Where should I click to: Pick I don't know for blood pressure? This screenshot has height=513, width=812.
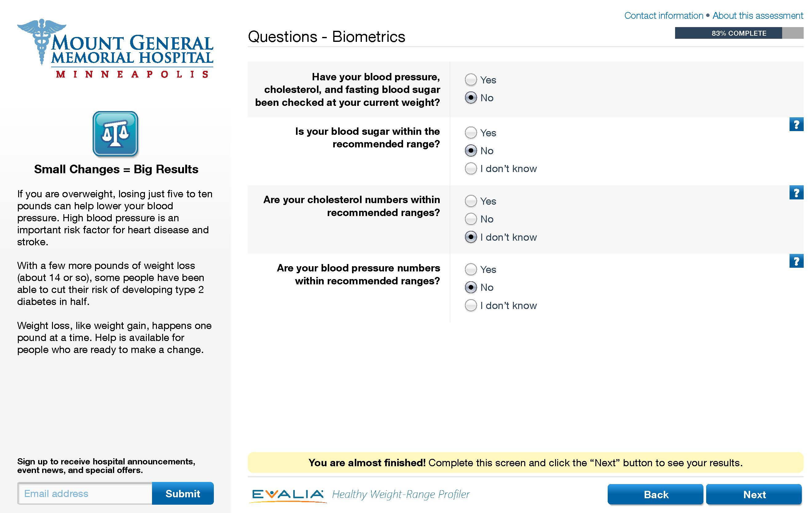coord(471,305)
